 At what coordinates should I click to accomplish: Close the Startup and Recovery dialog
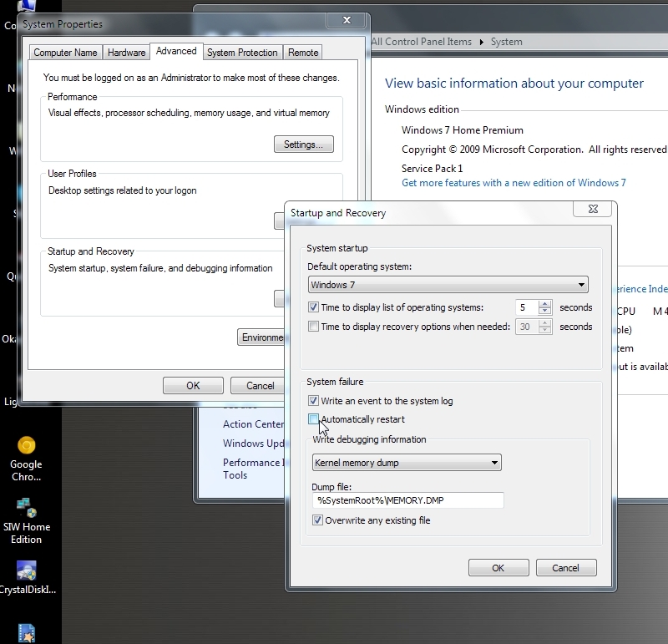point(593,209)
